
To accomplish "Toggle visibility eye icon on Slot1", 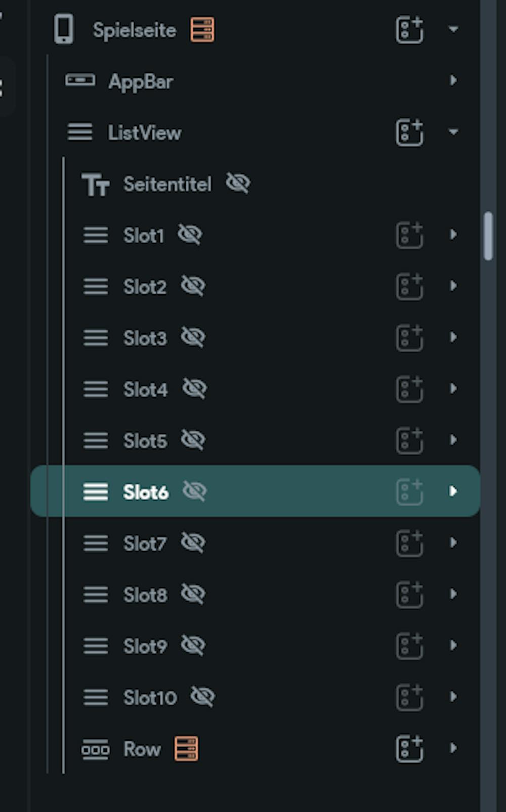I will point(190,235).
